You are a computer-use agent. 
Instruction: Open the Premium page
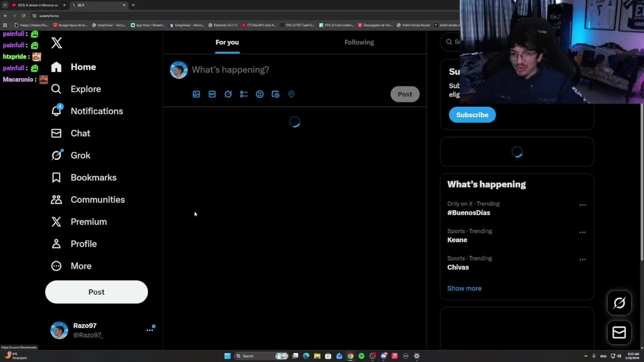(x=78, y=222)
